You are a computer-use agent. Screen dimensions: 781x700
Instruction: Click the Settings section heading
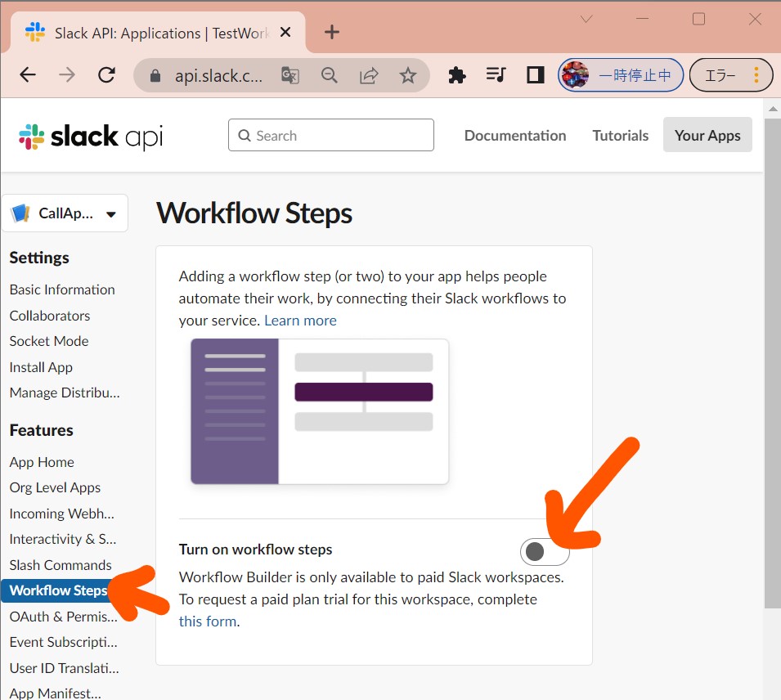(39, 258)
